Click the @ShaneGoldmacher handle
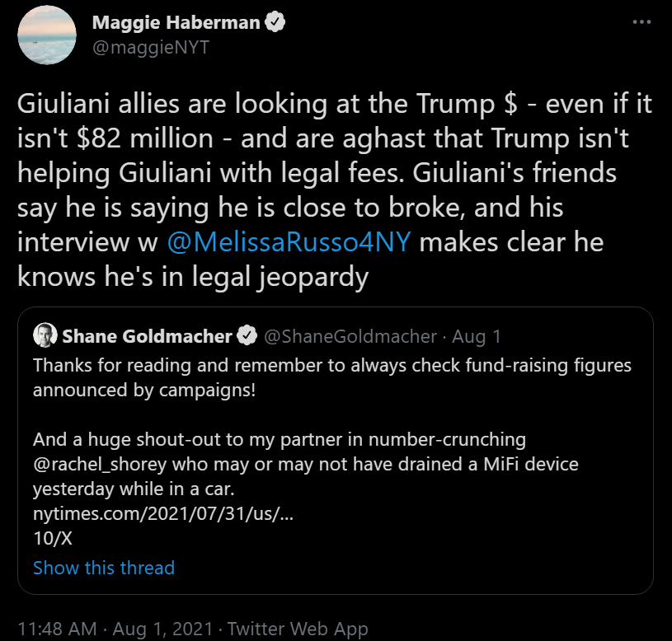This screenshot has width=672, height=641. tap(349, 335)
